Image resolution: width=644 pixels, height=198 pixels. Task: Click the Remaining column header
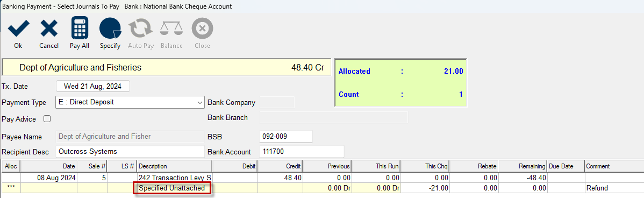(x=523, y=166)
